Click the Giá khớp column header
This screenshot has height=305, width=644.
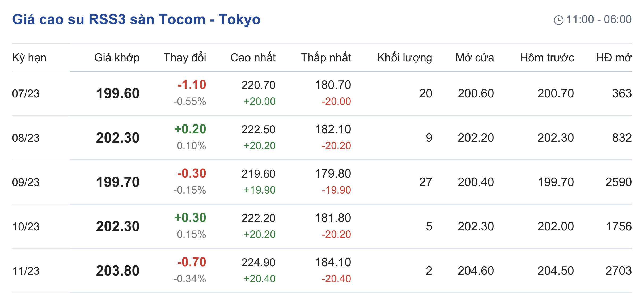(117, 58)
